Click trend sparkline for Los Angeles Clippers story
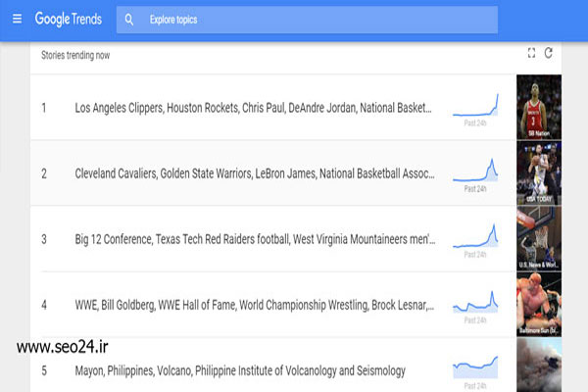Image resolution: width=588 pixels, height=392 pixels. (x=475, y=105)
